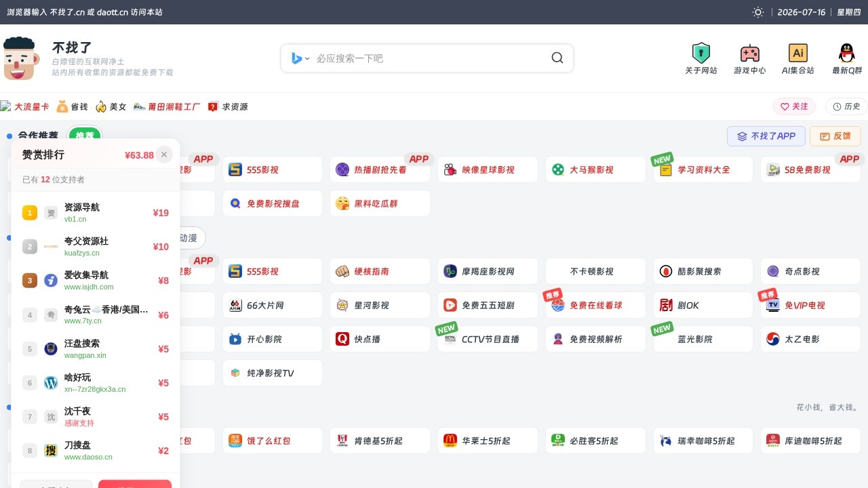The height and width of the screenshot is (488, 868).
Task: Click 免费影视搜盘 search icon
Action: pyautogui.click(x=235, y=203)
